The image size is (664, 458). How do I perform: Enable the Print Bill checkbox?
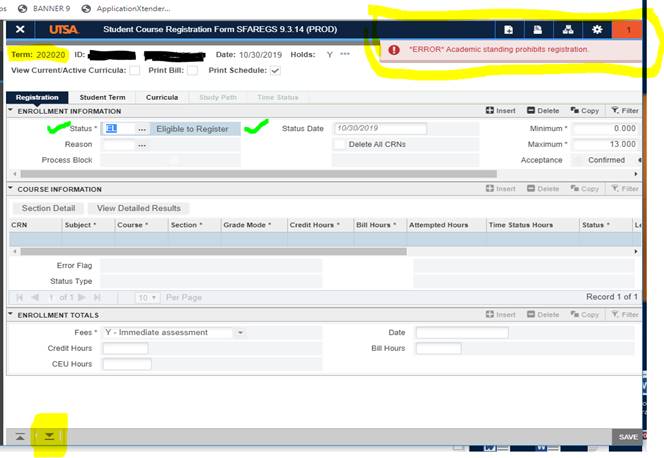click(x=192, y=70)
